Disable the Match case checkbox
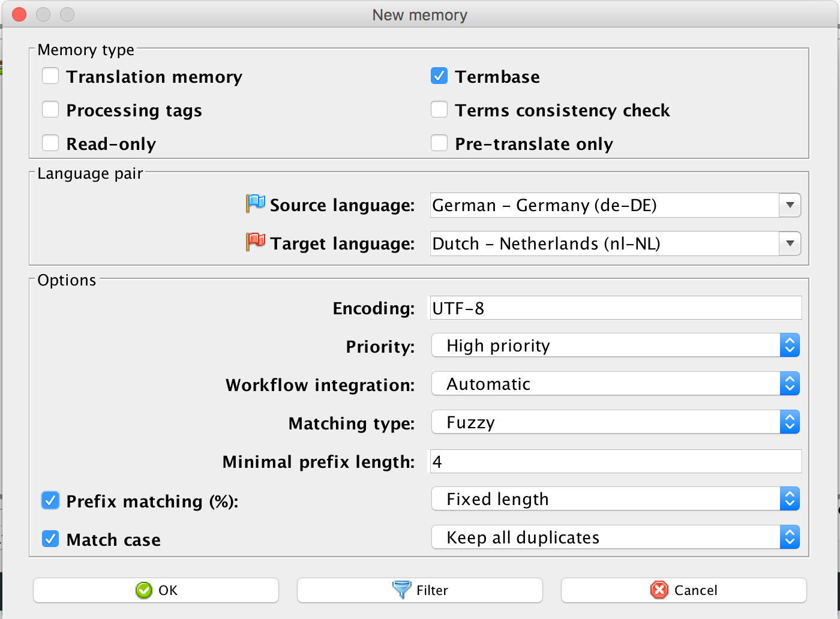Viewport: 840px width, 619px height. click(x=50, y=539)
